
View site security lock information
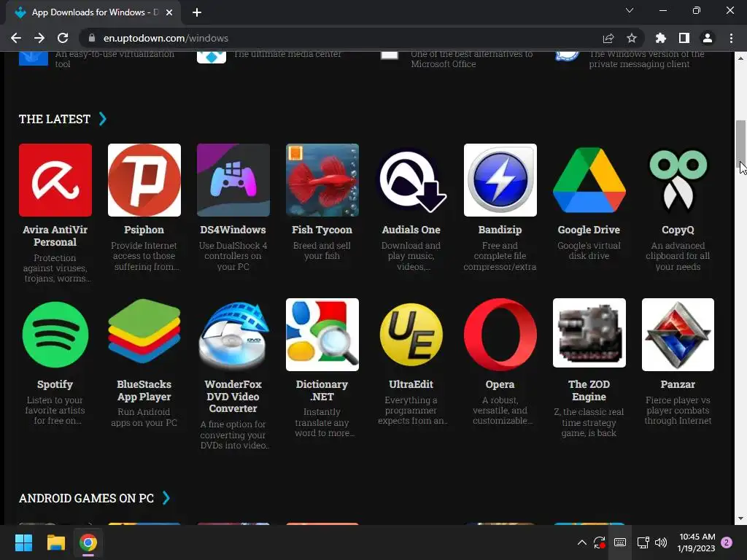click(x=92, y=38)
